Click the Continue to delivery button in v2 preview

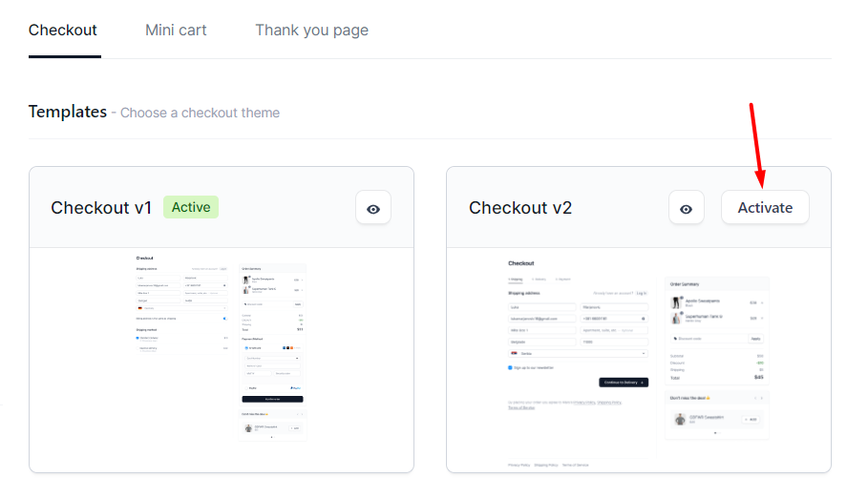[x=624, y=383]
